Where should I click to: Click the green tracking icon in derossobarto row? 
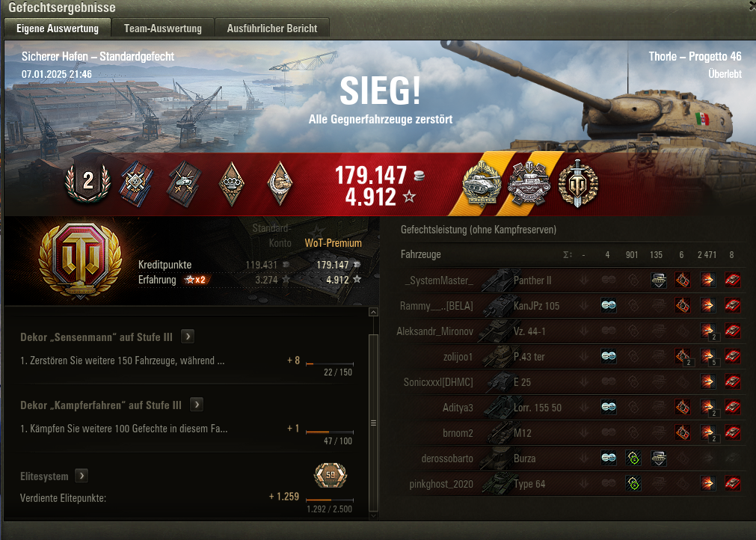tap(633, 458)
